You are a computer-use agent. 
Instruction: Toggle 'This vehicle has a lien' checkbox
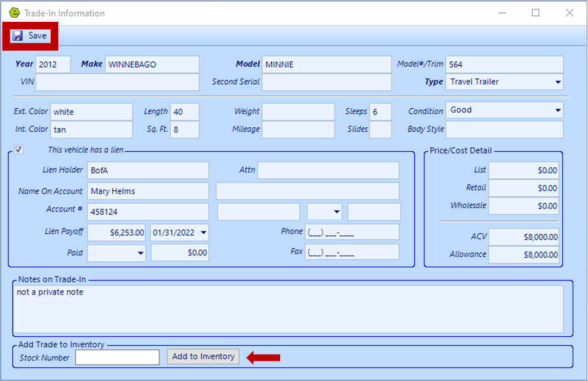click(x=18, y=149)
